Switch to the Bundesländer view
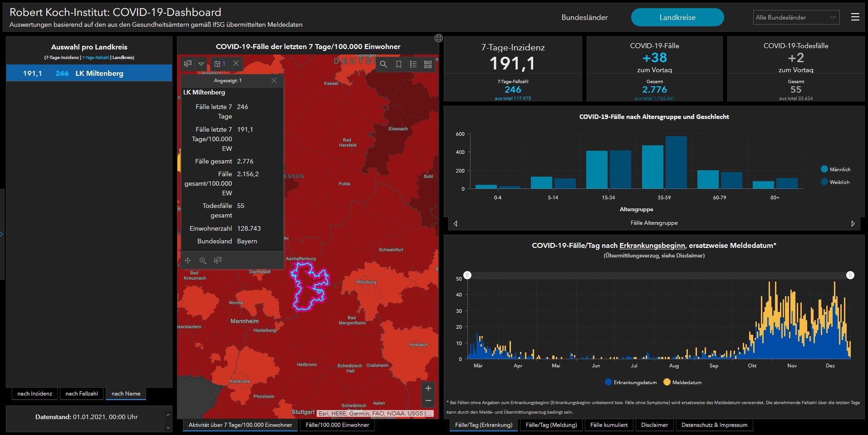Screen dimensions: 868x435 point(584,17)
